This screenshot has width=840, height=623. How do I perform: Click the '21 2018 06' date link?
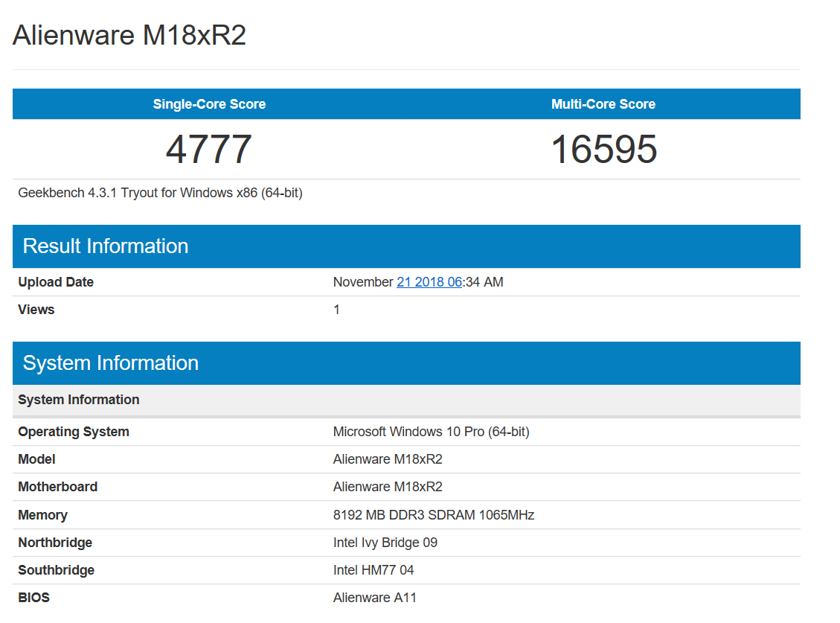point(429,282)
